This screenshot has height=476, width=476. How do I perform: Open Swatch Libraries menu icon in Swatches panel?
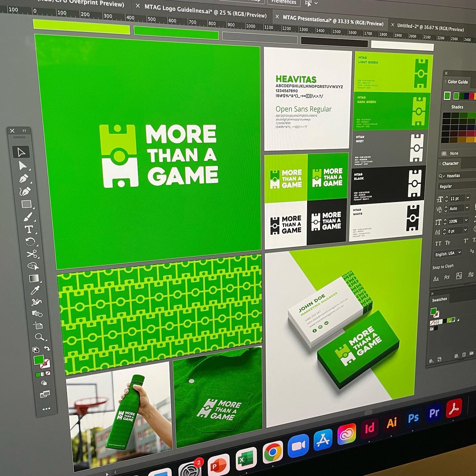[431, 361]
